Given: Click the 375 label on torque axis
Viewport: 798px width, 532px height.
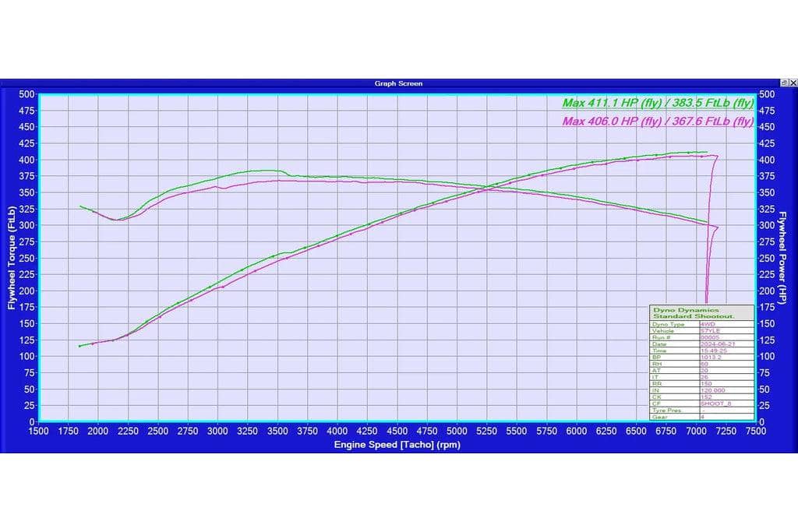Looking at the screenshot, I should click(x=26, y=176).
